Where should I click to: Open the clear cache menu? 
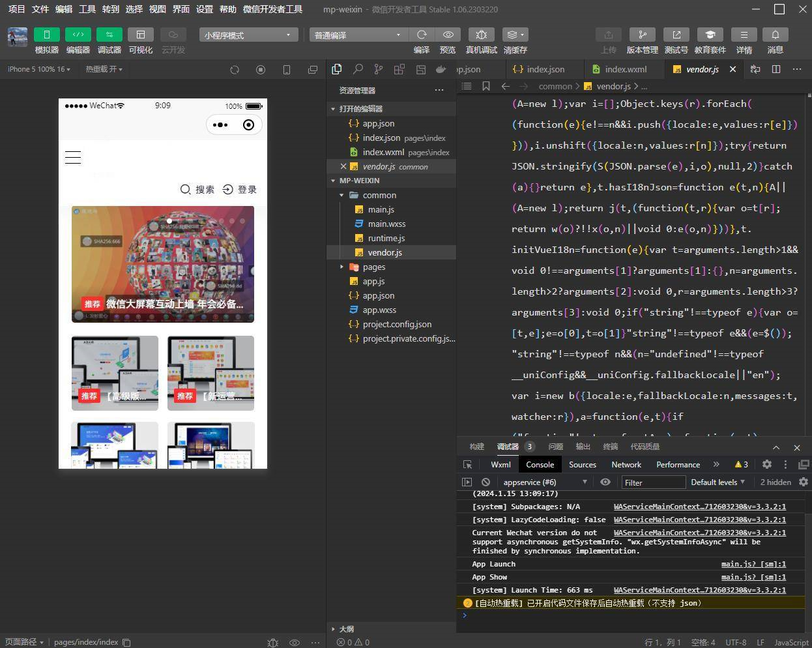[x=515, y=35]
